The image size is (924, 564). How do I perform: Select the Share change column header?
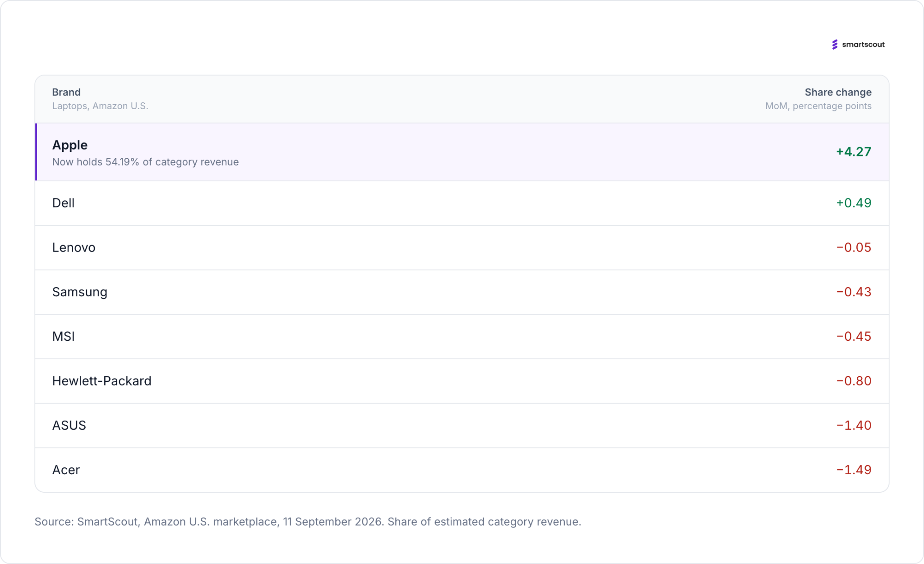[838, 92]
